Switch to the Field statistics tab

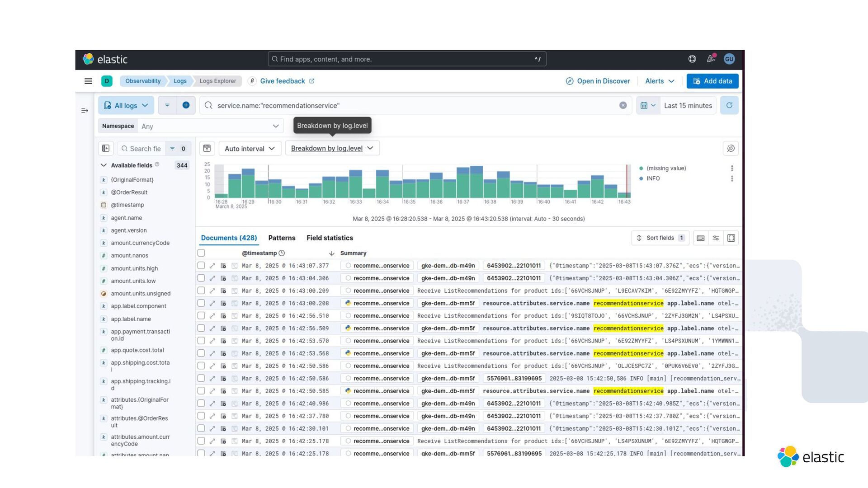coord(330,238)
